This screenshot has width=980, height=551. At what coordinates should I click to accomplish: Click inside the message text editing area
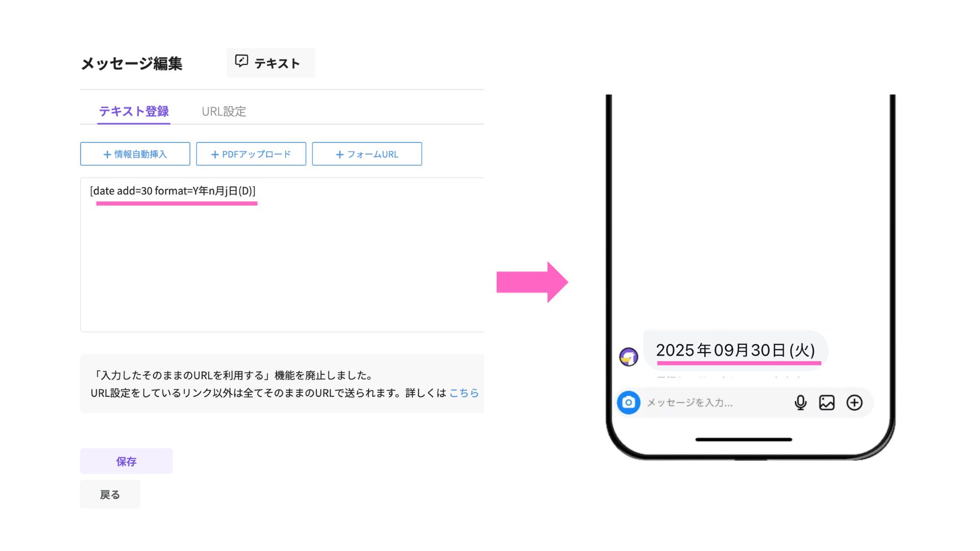[x=282, y=255]
